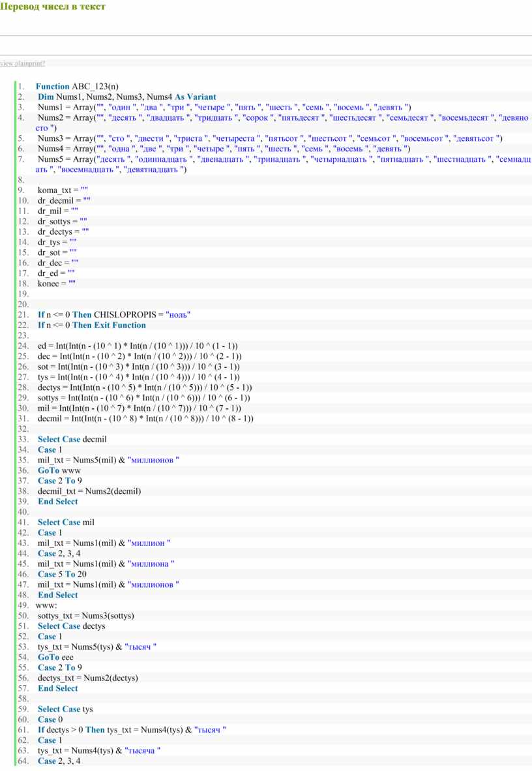
Task: Click line 'Case 5 To 20'
Action: click(62, 574)
